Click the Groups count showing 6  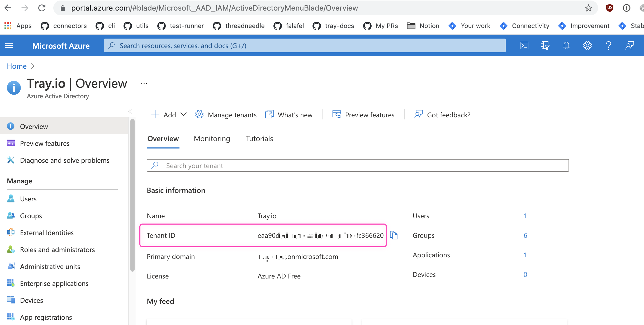pos(525,235)
